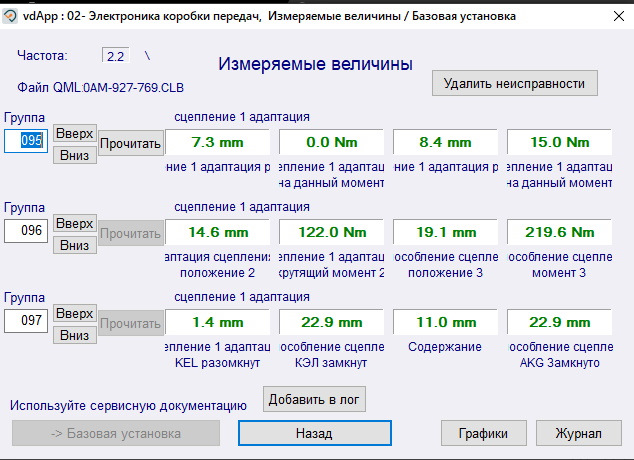Click the 1.4 mm value
The image size is (634, 460).
click(x=218, y=323)
